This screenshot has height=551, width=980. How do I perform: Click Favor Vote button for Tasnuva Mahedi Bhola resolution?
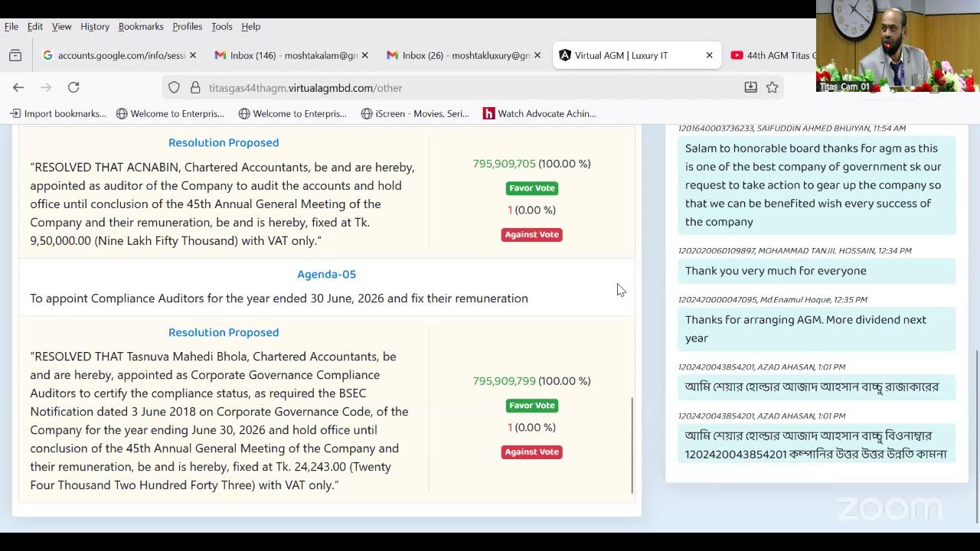(x=532, y=406)
